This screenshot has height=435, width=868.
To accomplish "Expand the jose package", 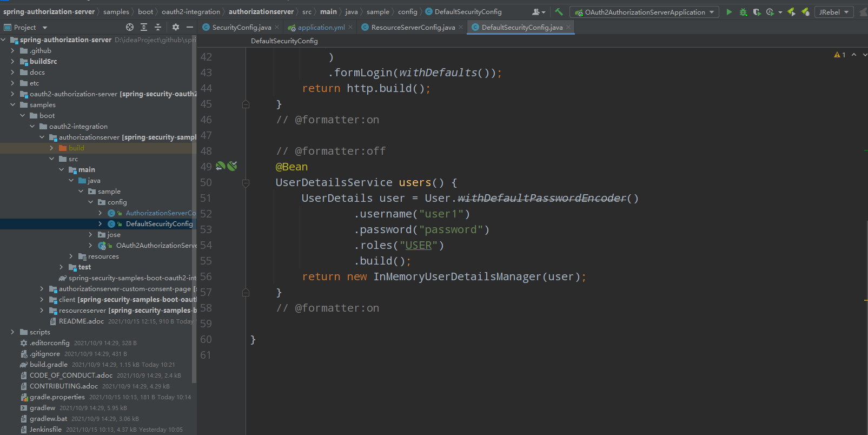I will (90, 235).
